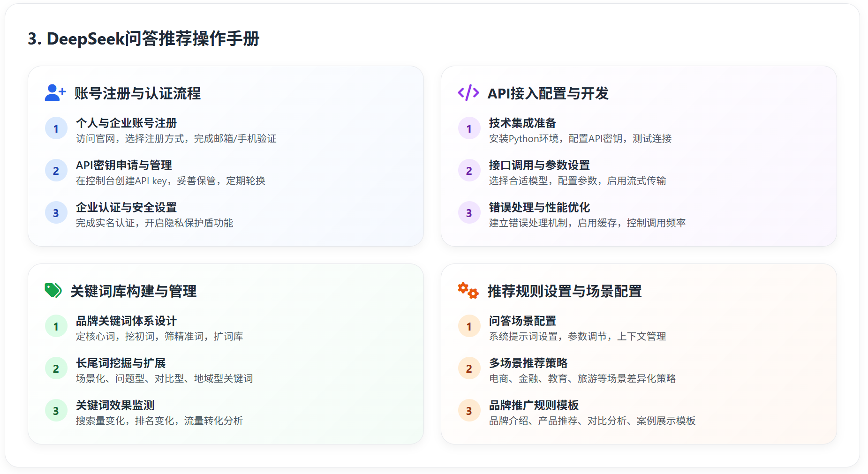The height and width of the screenshot is (474, 868).
Task: Click number 1 badge beside 技术集成准备
Action: tap(469, 128)
